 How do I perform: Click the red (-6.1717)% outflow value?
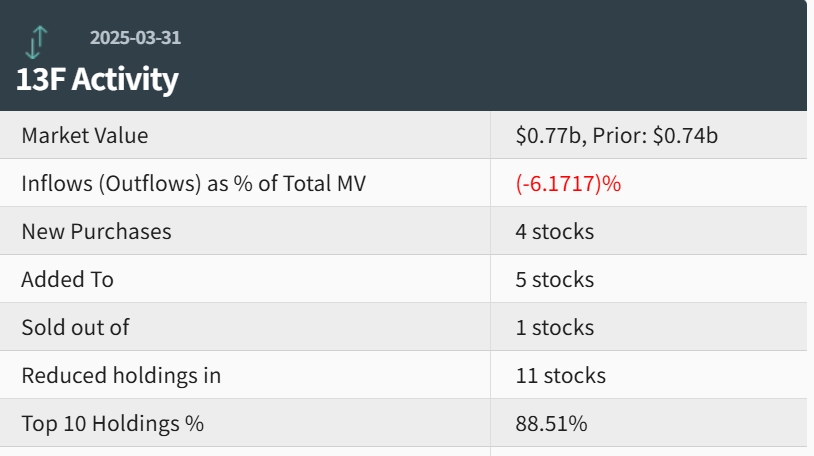pos(568,184)
